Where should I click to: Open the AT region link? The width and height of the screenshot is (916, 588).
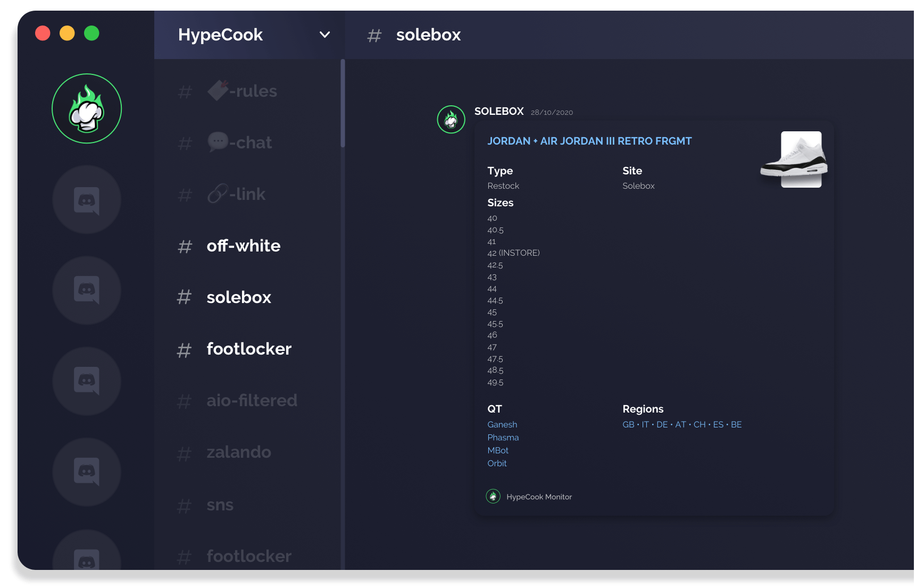tap(680, 424)
